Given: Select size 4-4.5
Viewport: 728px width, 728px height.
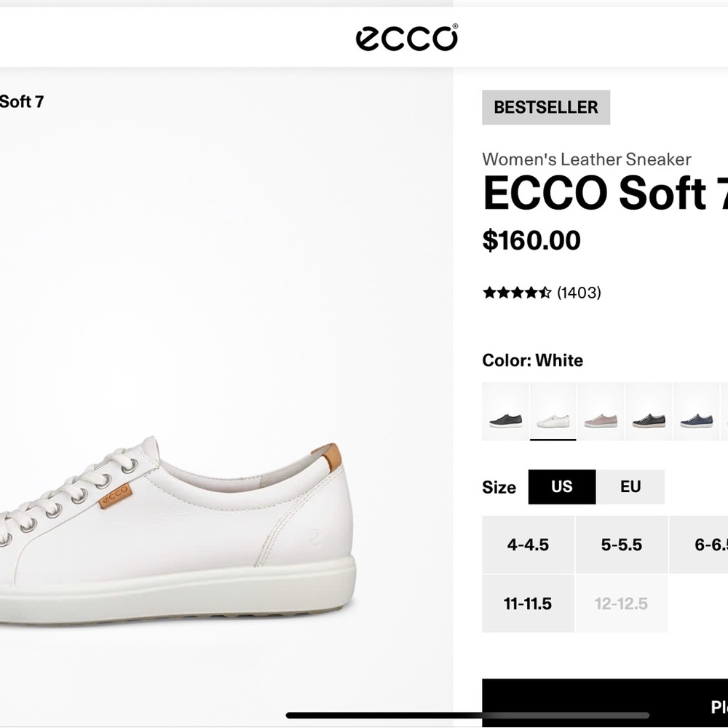Looking at the screenshot, I should tap(528, 544).
